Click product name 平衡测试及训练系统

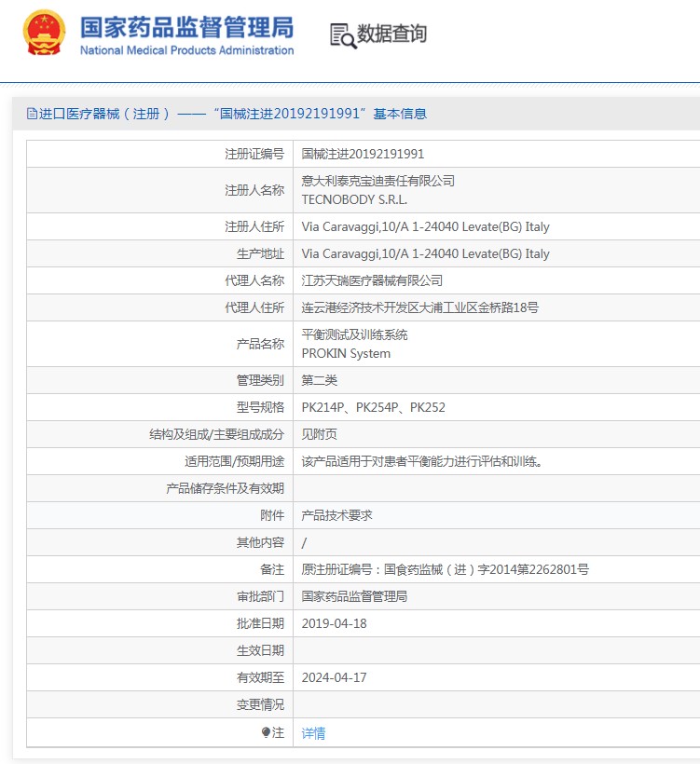click(354, 334)
